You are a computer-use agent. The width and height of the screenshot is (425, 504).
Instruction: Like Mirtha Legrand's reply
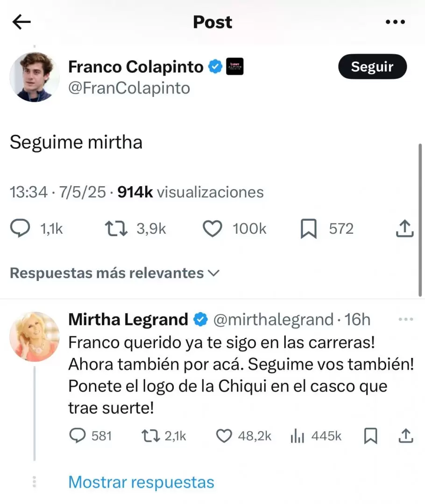coord(225,436)
